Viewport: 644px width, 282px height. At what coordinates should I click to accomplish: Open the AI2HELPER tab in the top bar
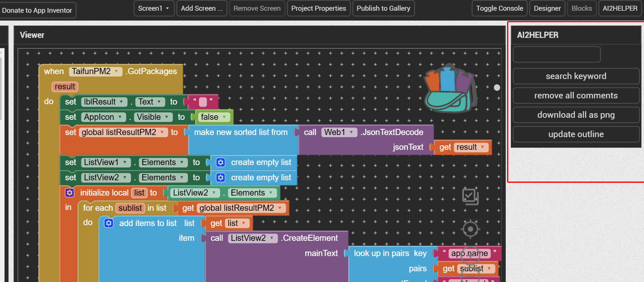620,8
